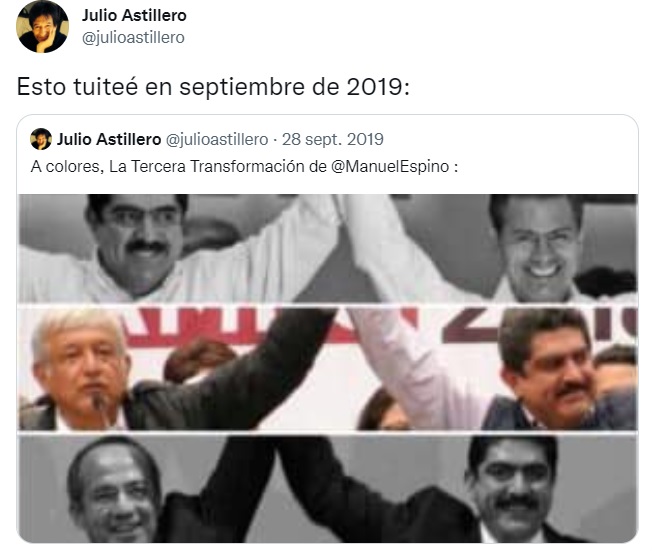Open Julio Astillero's large profile avatar
The image size is (652, 551).
point(42,27)
